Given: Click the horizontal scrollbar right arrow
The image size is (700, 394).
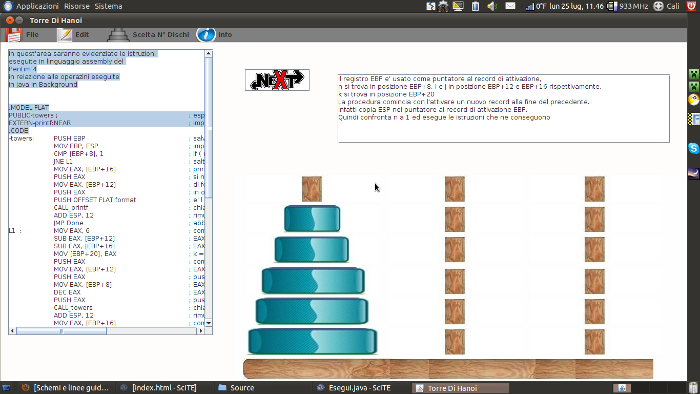Looking at the screenshot, I should pyautogui.click(x=201, y=331).
